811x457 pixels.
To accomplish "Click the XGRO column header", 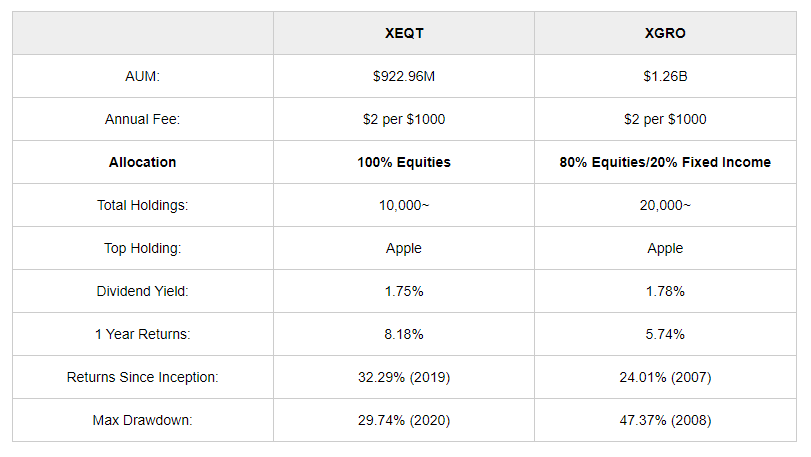I will coord(665,33).
